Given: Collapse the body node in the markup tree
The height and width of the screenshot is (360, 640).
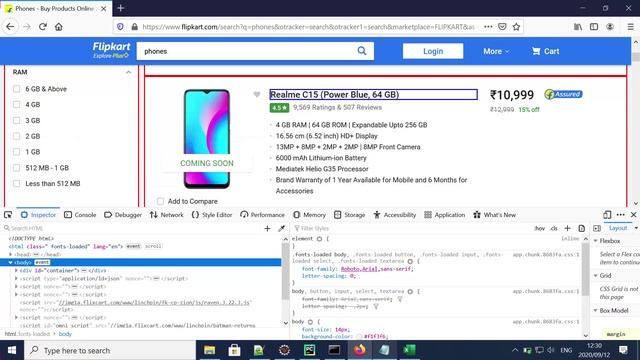Looking at the screenshot, I should tap(11, 262).
